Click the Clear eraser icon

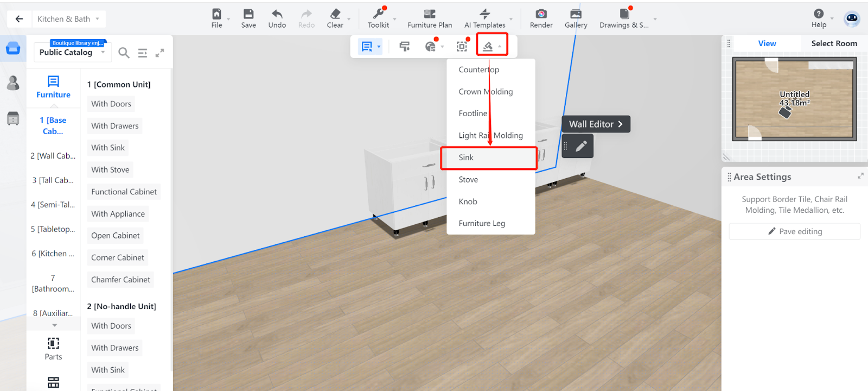click(335, 14)
